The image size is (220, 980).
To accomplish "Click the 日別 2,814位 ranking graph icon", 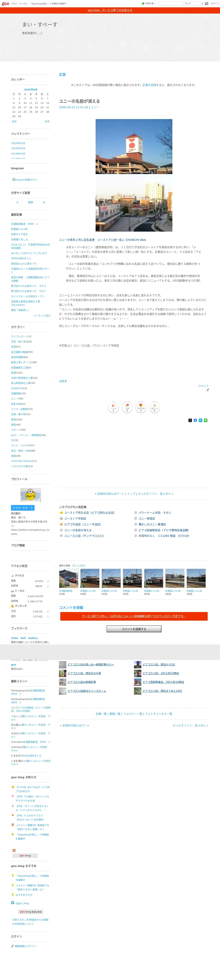I will pyautogui.click(x=48, y=611).
